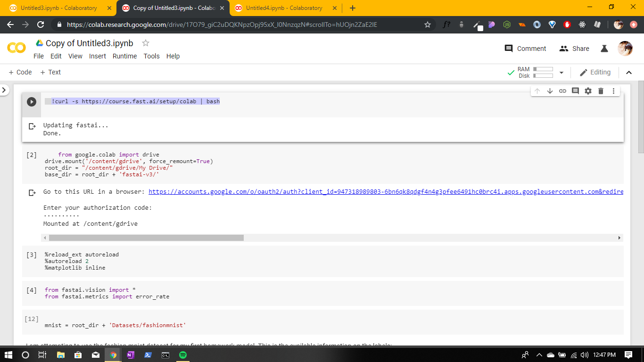Run the fast.ai curl setup cell
Screen dimensions: 644x362
click(x=32, y=102)
